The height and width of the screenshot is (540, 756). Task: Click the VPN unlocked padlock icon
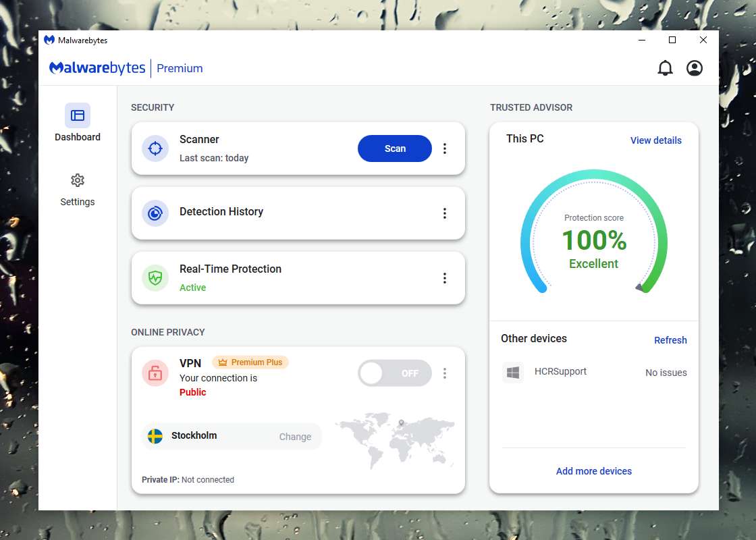(155, 373)
